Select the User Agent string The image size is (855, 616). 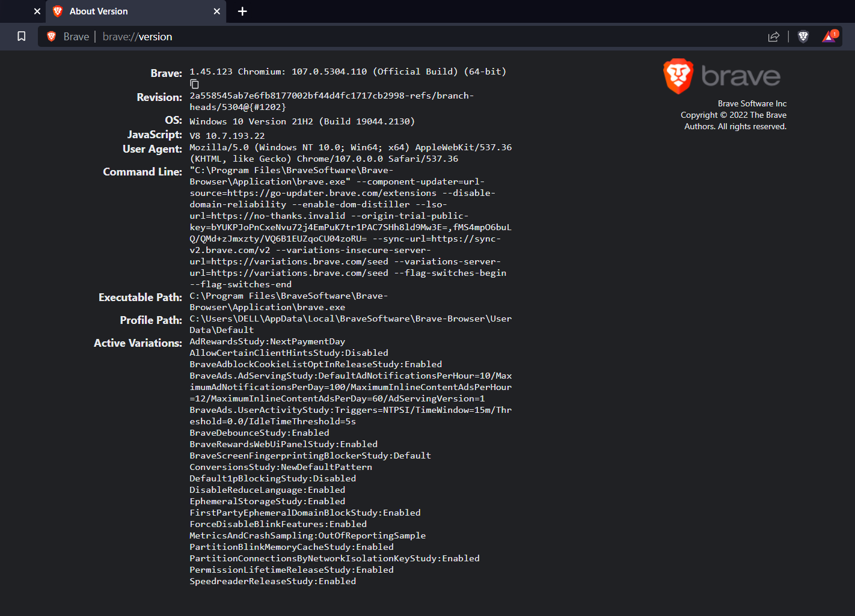350,153
